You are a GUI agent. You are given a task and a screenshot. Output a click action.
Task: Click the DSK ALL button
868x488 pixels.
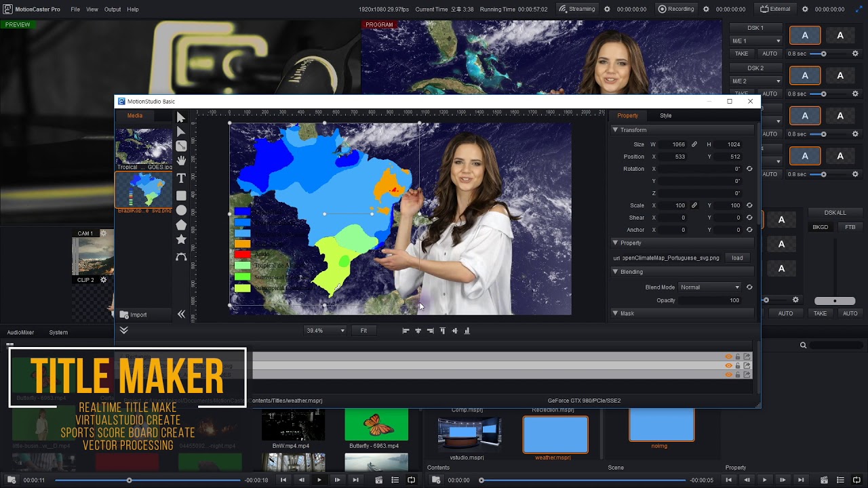point(835,213)
